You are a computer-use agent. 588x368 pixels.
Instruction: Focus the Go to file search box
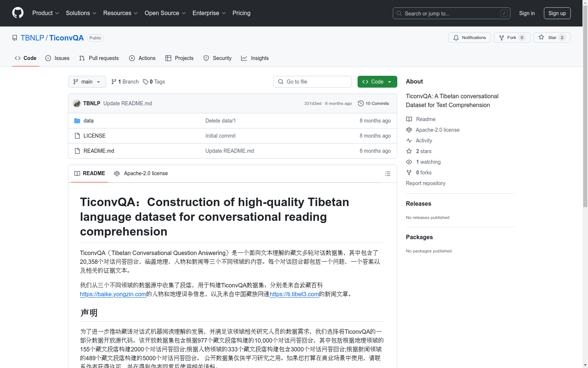[x=312, y=82]
